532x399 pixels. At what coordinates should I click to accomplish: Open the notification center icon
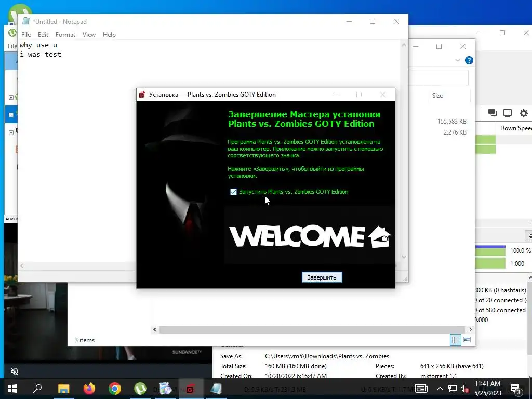coord(515,389)
